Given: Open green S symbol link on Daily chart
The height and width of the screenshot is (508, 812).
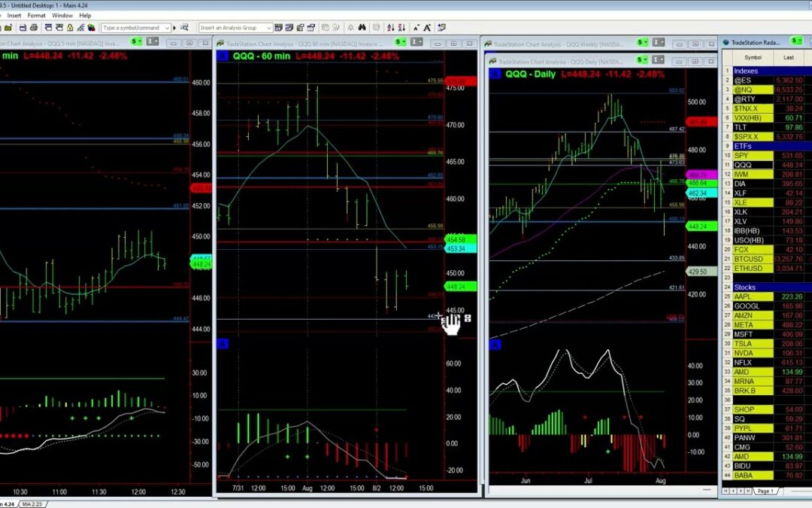Looking at the screenshot, I should [642, 59].
